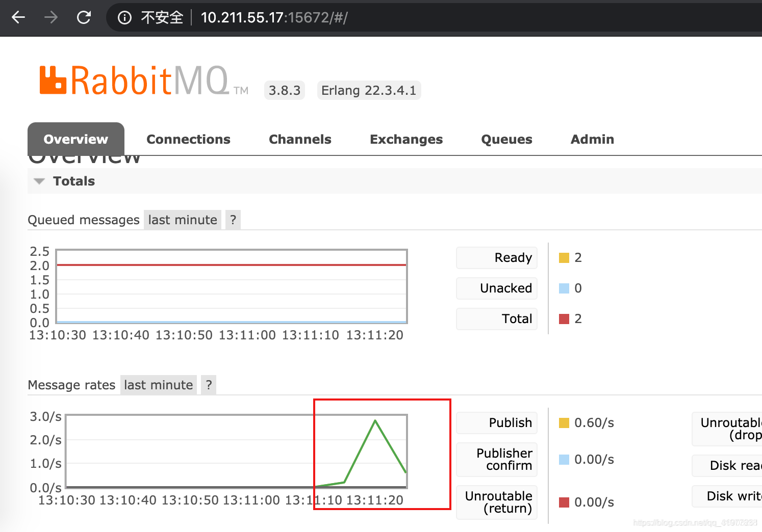
Task: Click the yellow Publish rate swatch
Action: 564,423
